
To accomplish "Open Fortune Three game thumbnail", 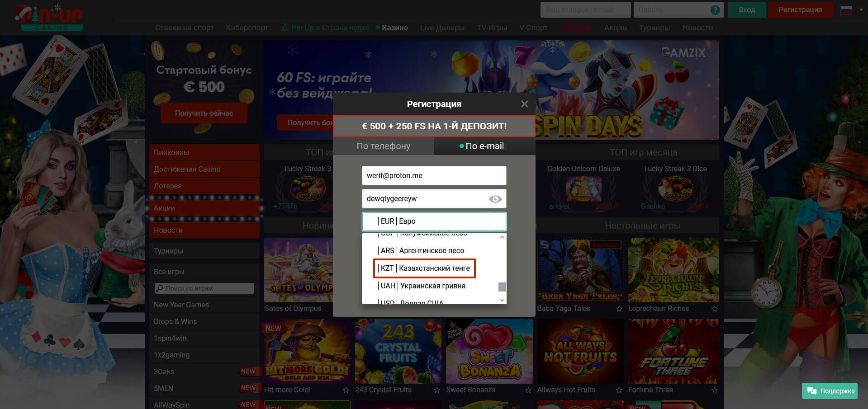I will pyautogui.click(x=673, y=352).
